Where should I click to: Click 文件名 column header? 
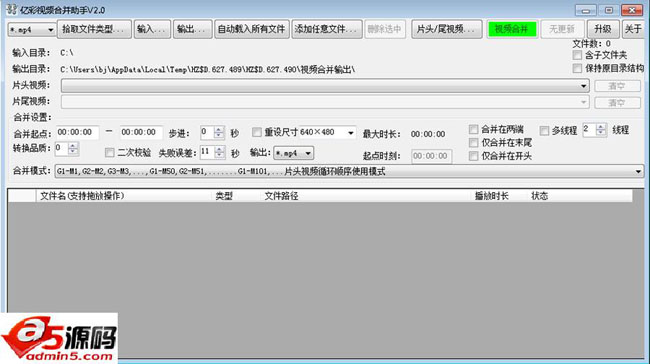point(124,196)
